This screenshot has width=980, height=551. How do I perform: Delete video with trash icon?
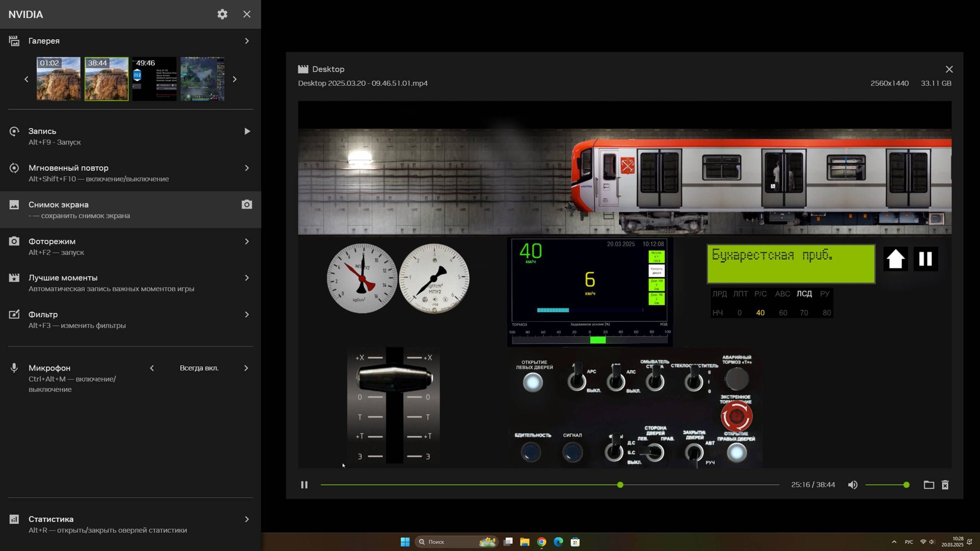945,485
